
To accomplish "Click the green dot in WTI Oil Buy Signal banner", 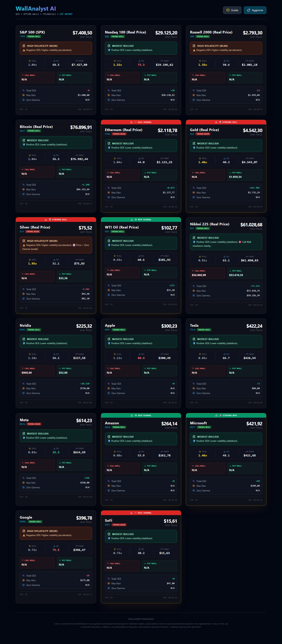I will (136, 220).
